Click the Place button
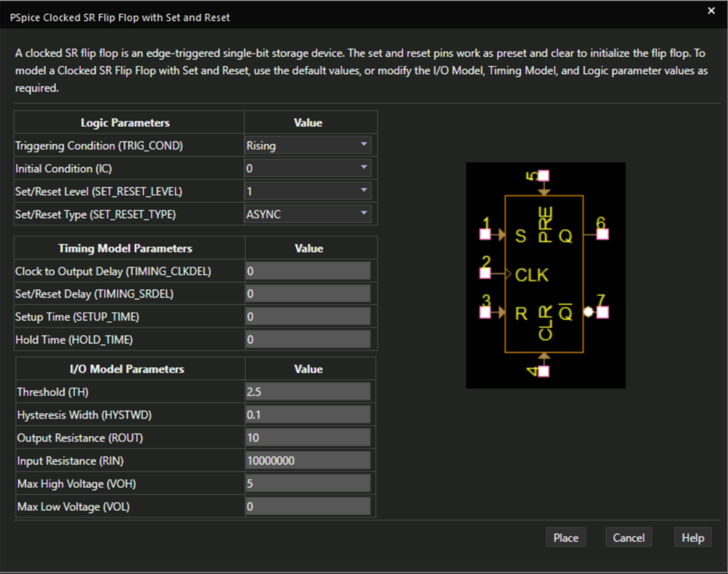 [565, 538]
